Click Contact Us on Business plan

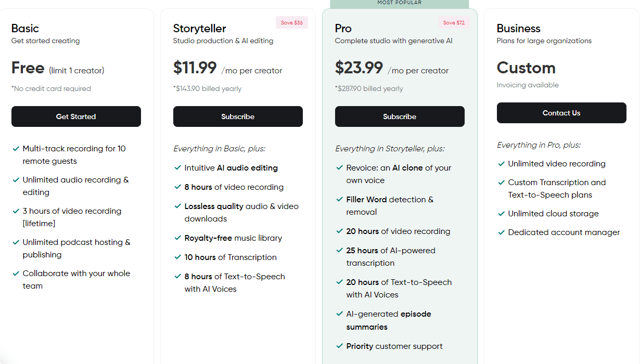click(x=561, y=113)
